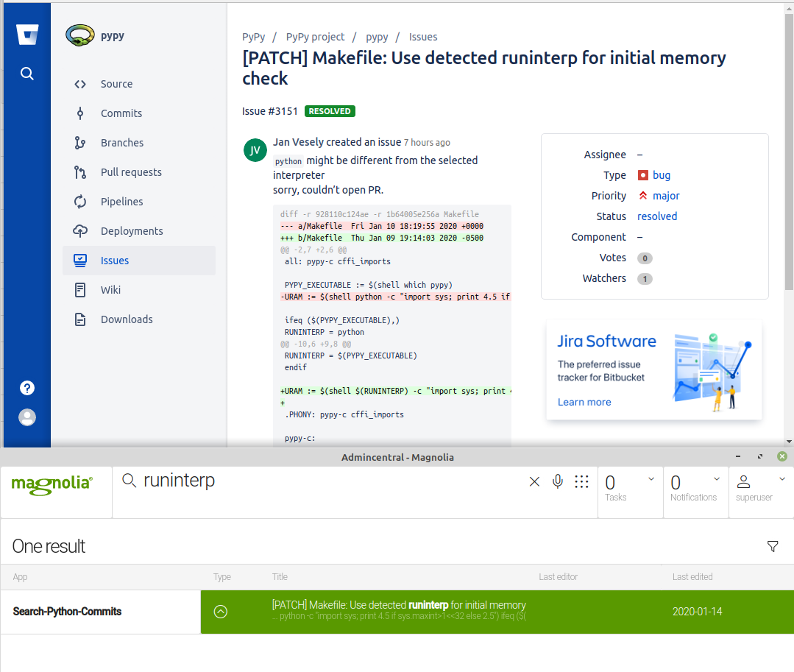Viewport: 794px width, 672px height.
Task: Click the Type column header
Action: (x=221, y=577)
